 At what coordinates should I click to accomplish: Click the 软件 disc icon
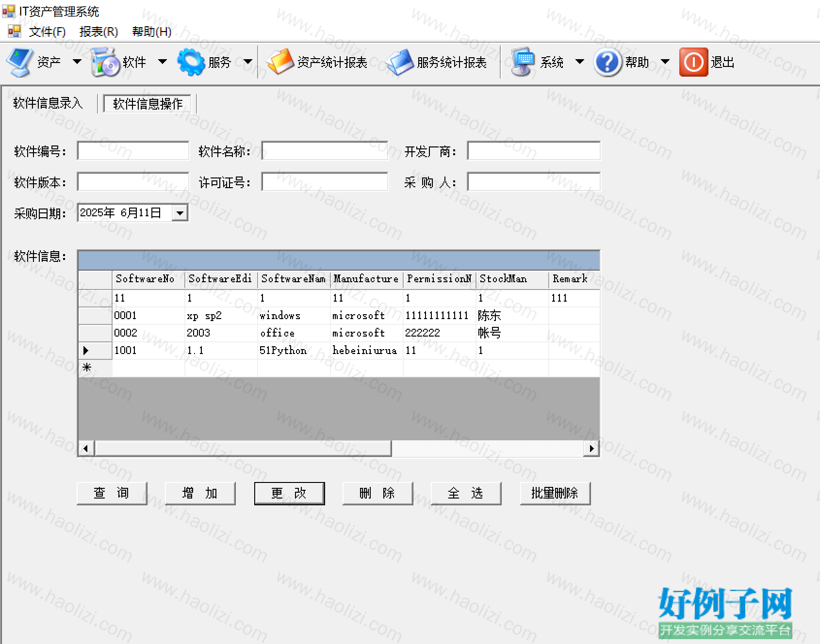(x=105, y=62)
